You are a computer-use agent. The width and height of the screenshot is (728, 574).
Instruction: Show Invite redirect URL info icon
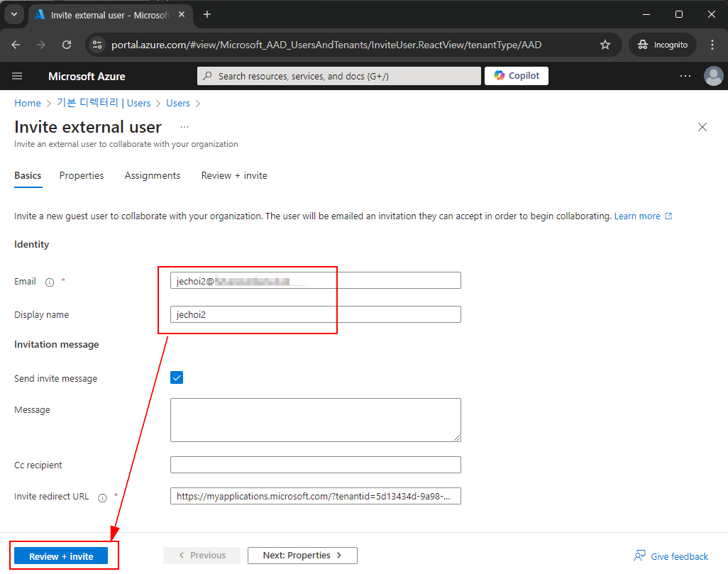click(x=103, y=498)
